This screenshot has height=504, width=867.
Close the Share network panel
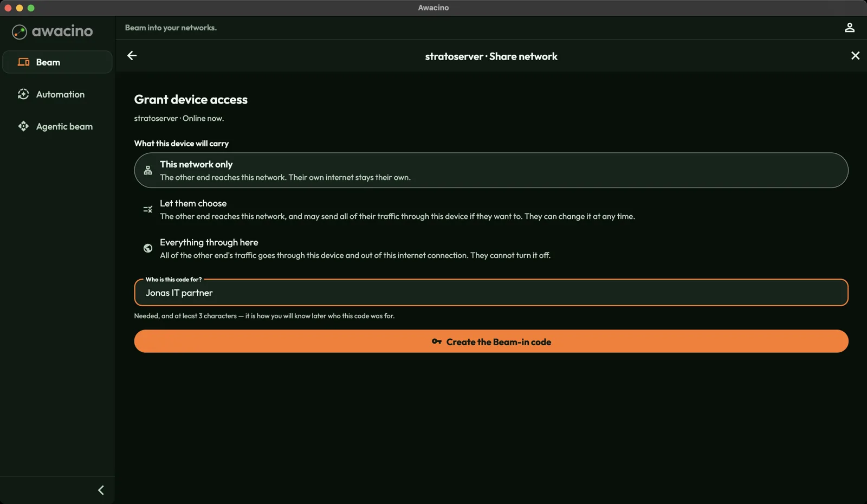click(x=855, y=56)
